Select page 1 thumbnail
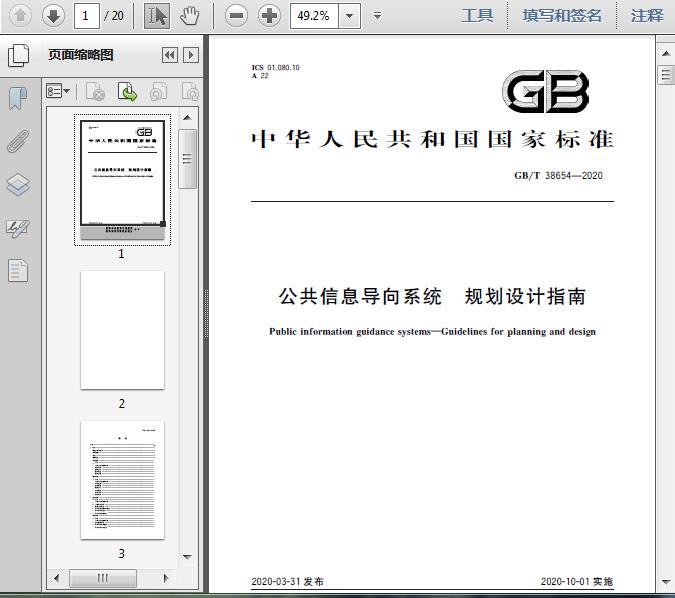Screen dimensions: 675x598 tap(122, 180)
